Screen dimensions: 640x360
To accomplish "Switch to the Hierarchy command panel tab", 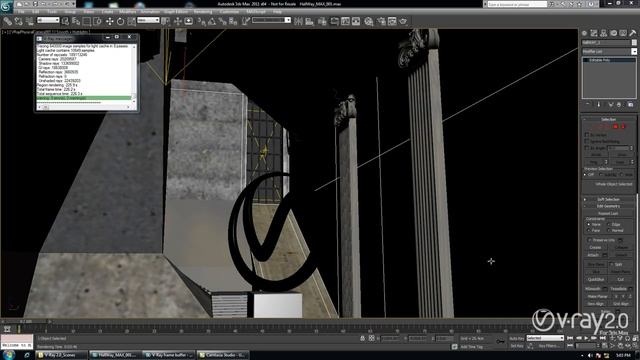I will pyautogui.click(x=604, y=33).
